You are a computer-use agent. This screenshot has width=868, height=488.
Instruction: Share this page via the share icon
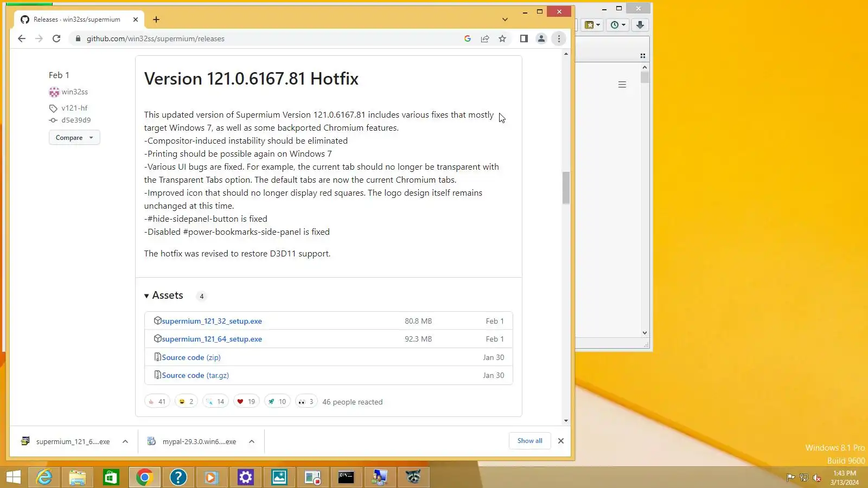[485, 38]
